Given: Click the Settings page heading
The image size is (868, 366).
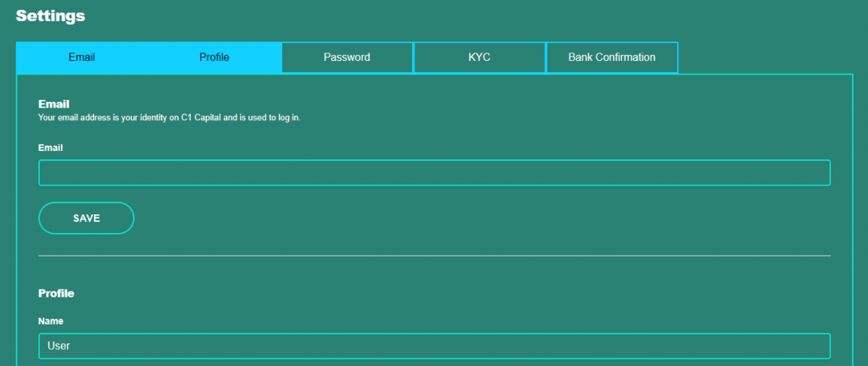Looking at the screenshot, I should [50, 15].
